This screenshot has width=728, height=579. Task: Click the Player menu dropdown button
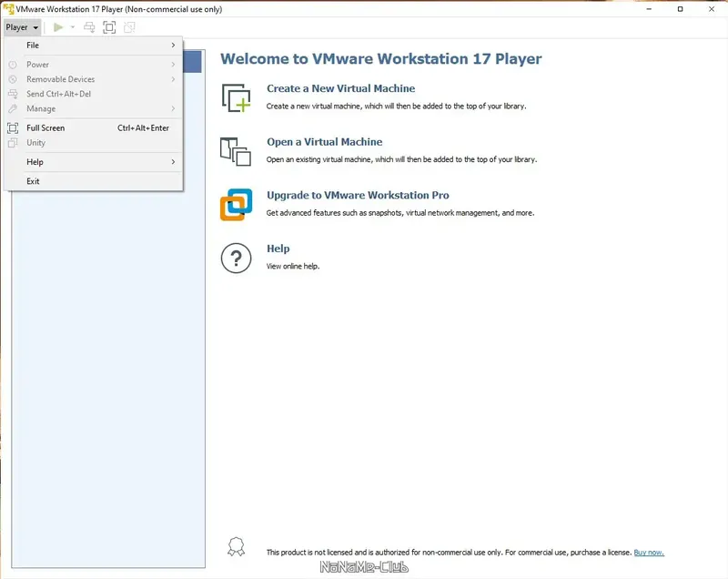click(x=22, y=27)
